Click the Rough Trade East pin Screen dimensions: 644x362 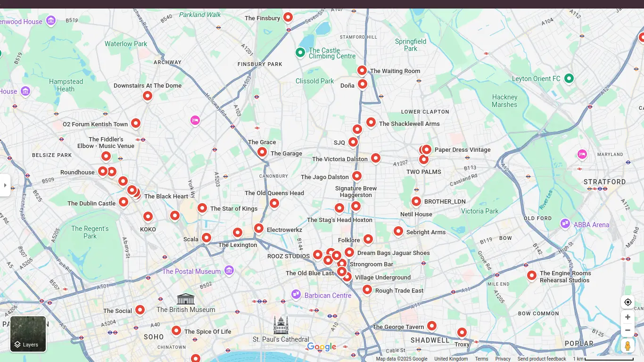point(367,289)
